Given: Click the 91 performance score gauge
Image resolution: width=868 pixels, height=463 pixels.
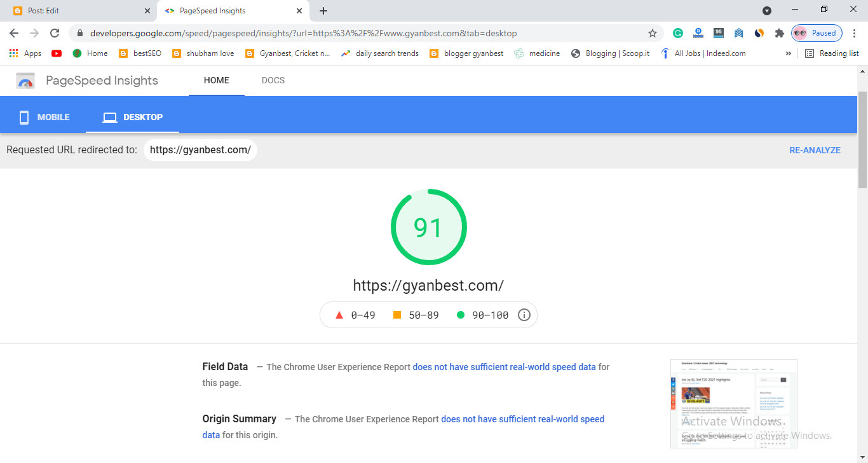Looking at the screenshot, I should 429,227.
